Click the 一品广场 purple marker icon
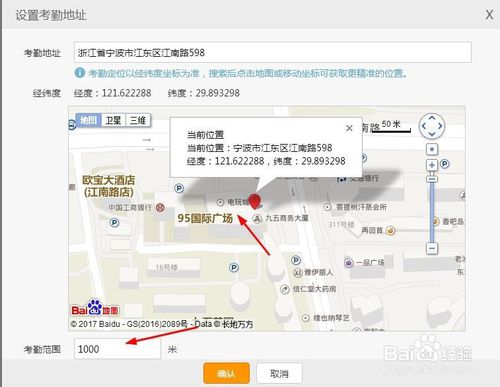Screen dimensions: 500x387 click(x=348, y=263)
